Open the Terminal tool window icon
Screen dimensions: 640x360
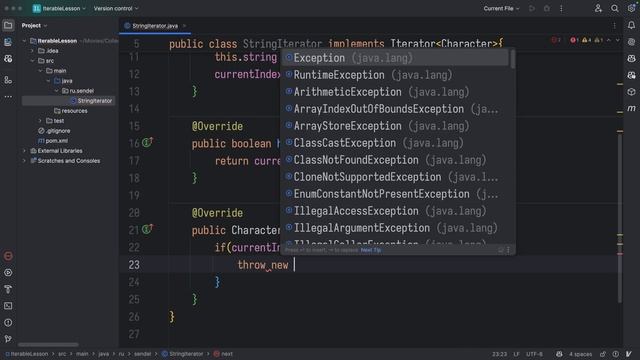8,306
